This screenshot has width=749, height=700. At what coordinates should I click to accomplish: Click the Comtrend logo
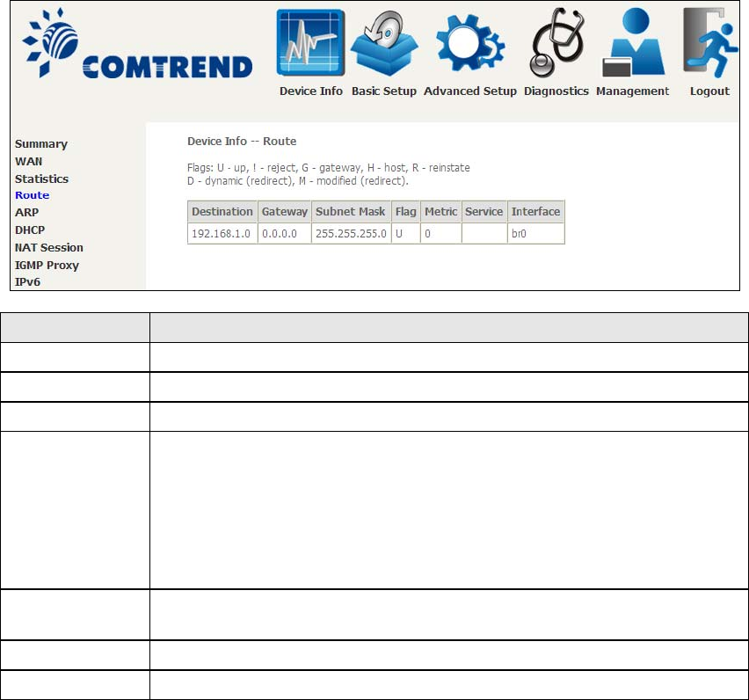click(137, 43)
